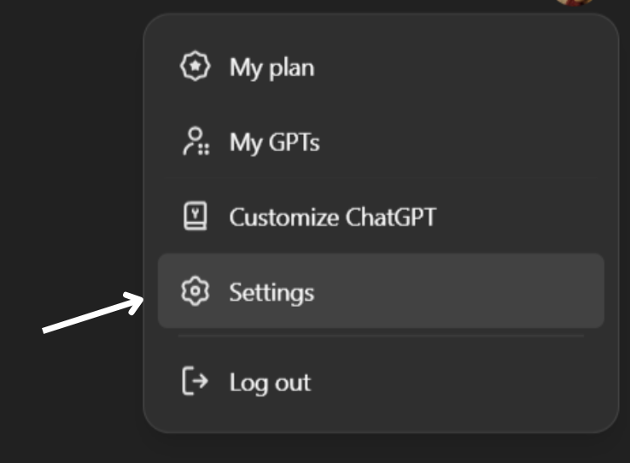The width and height of the screenshot is (630, 464).
Task: Click the person icon next to My GPTs
Action: 194,142
